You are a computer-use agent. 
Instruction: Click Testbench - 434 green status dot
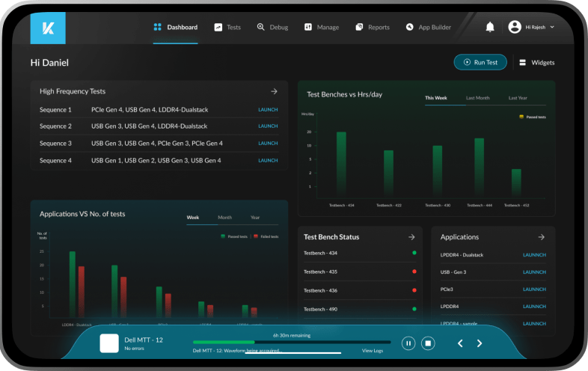tap(414, 253)
